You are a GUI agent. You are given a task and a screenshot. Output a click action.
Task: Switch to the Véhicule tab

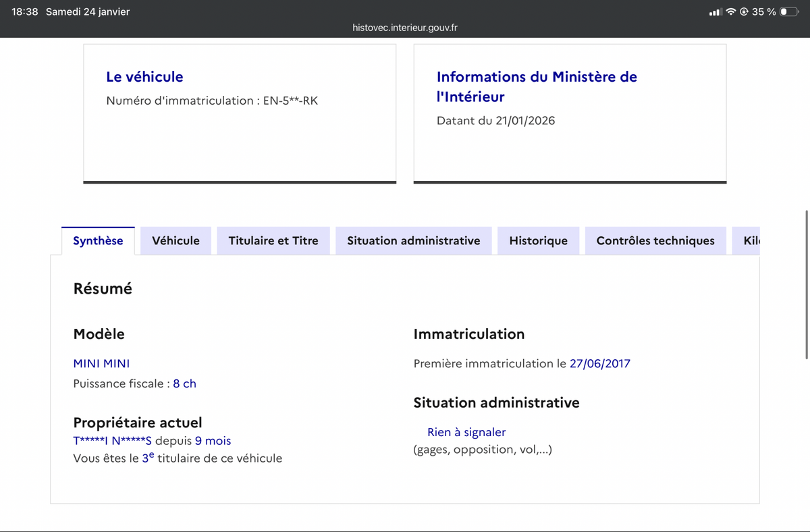[175, 241]
